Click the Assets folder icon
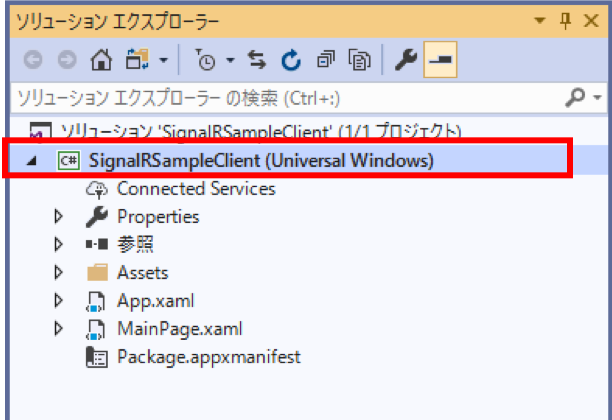The width and height of the screenshot is (612, 420). point(97,272)
